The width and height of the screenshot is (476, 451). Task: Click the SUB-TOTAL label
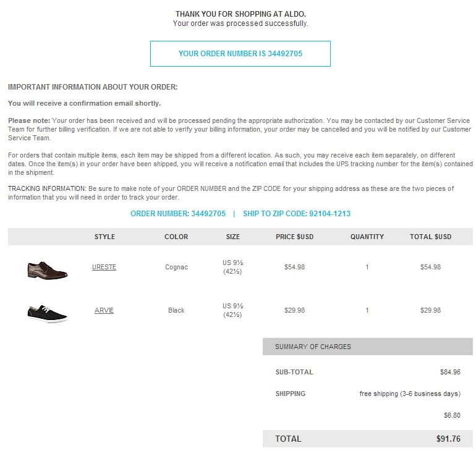(x=294, y=373)
